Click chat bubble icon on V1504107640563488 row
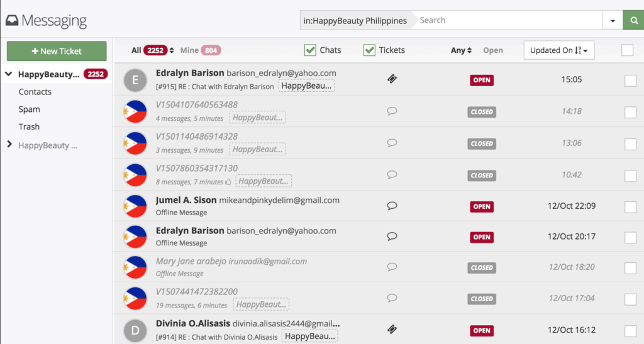The width and height of the screenshot is (644, 344). click(x=392, y=111)
